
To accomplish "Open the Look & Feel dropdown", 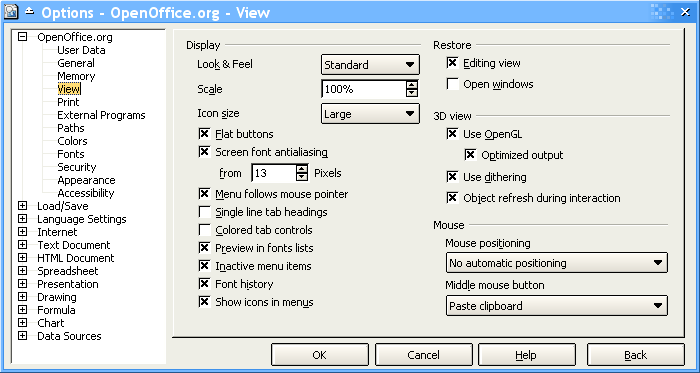I will [x=370, y=65].
